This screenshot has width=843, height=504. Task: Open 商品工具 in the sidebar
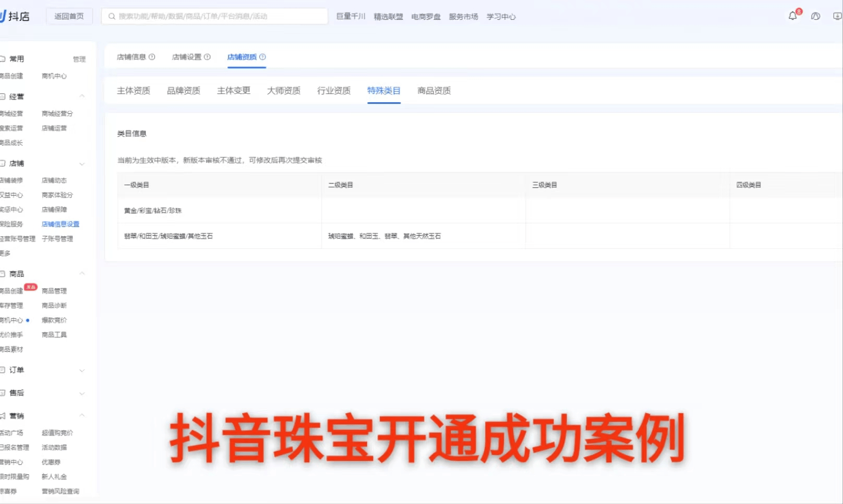point(54,334)
